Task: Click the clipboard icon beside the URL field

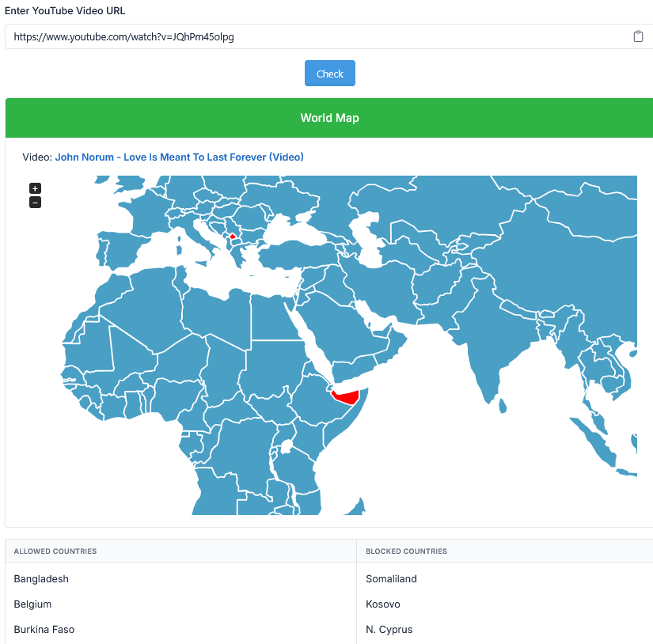Action: coord(638,36)
